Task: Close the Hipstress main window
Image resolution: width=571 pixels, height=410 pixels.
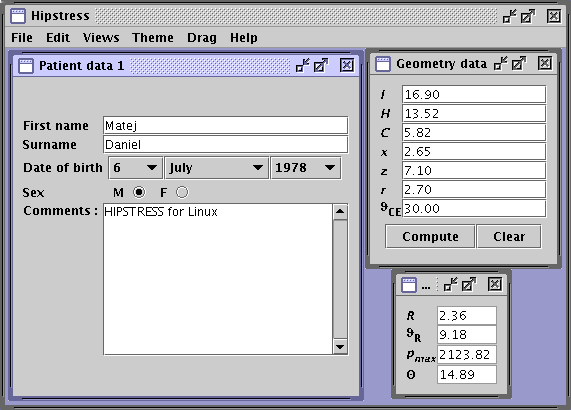Action: click(x=554, y=16)
